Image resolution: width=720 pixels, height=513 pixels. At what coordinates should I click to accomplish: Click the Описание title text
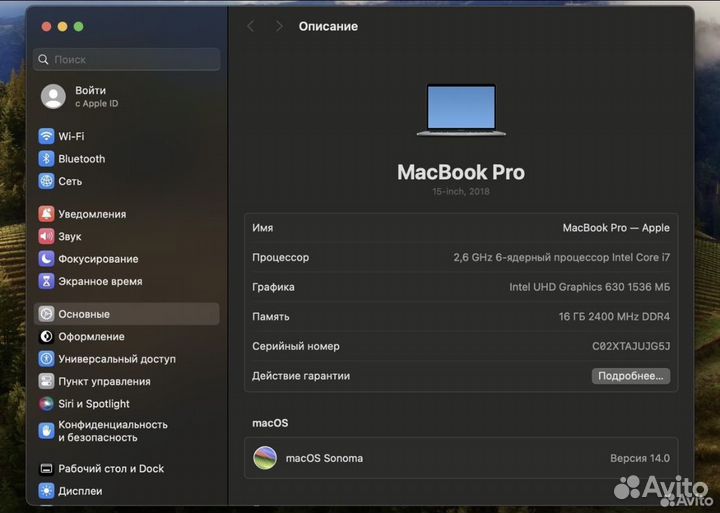pos(328,27)
